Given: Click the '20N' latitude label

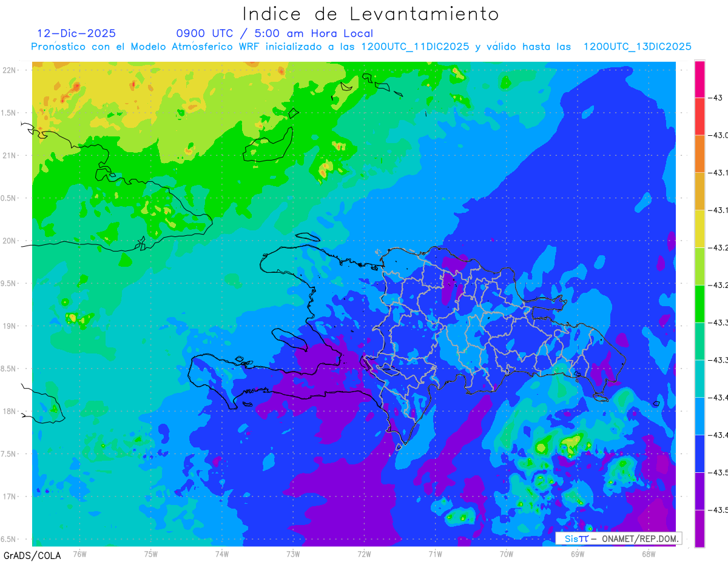Looking at the screenshot, I should [10, 241].
